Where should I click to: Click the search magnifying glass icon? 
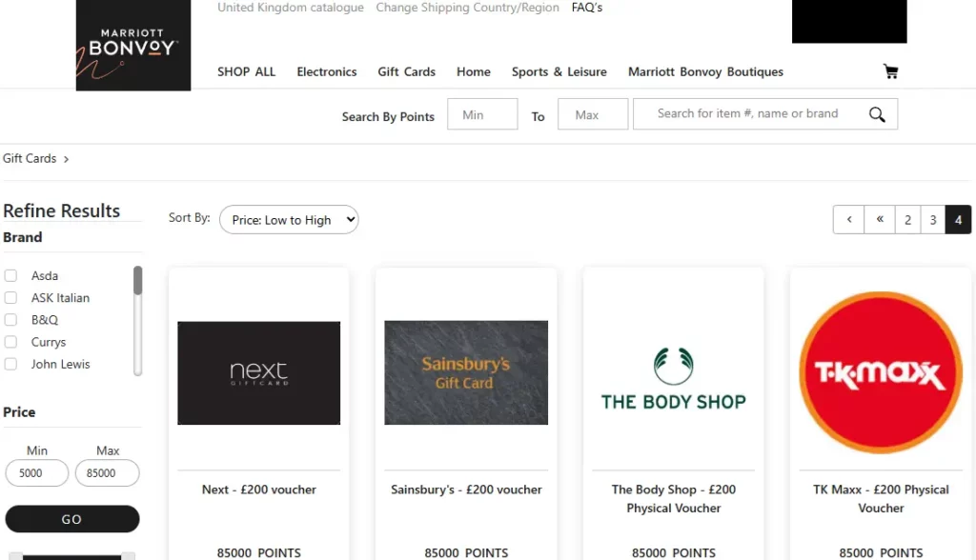click(877, 114)
